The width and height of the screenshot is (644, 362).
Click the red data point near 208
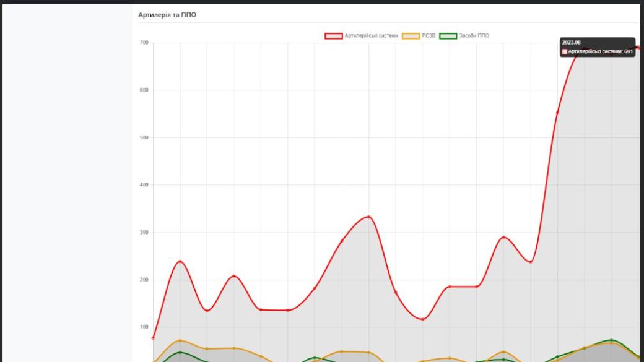234,276
